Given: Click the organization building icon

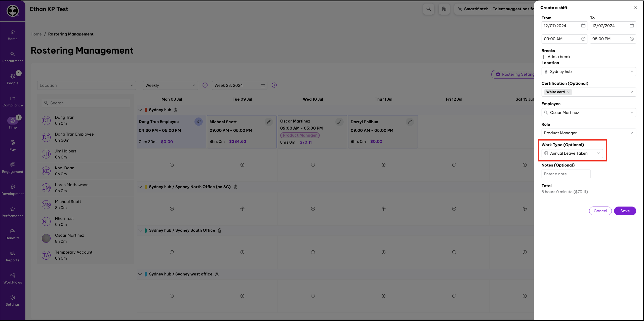Looking at the screenshot, I should pos(444,9).
